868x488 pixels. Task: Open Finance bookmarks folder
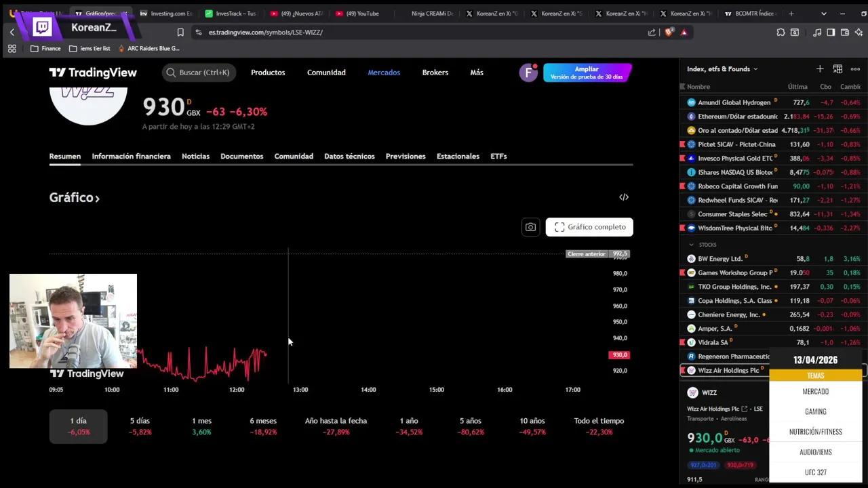click(x=45, y=49)
